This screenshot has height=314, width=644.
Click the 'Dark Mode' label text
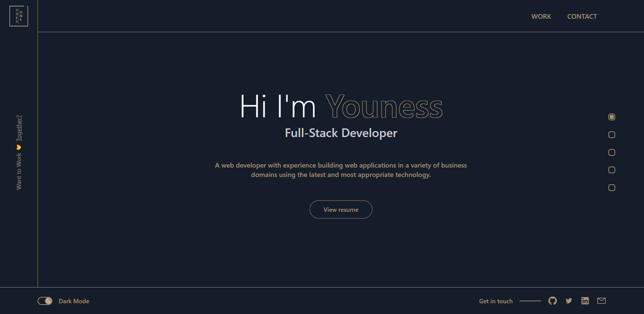74,301
